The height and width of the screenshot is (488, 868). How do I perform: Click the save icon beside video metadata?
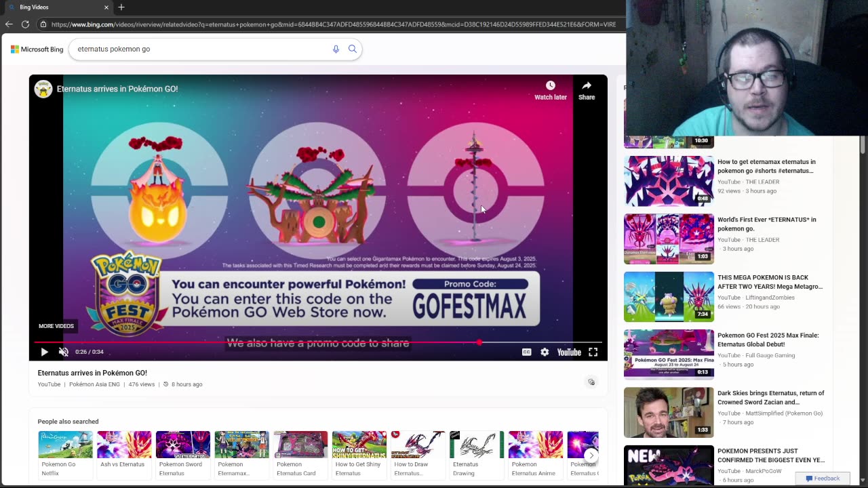(x=591, y=382)
